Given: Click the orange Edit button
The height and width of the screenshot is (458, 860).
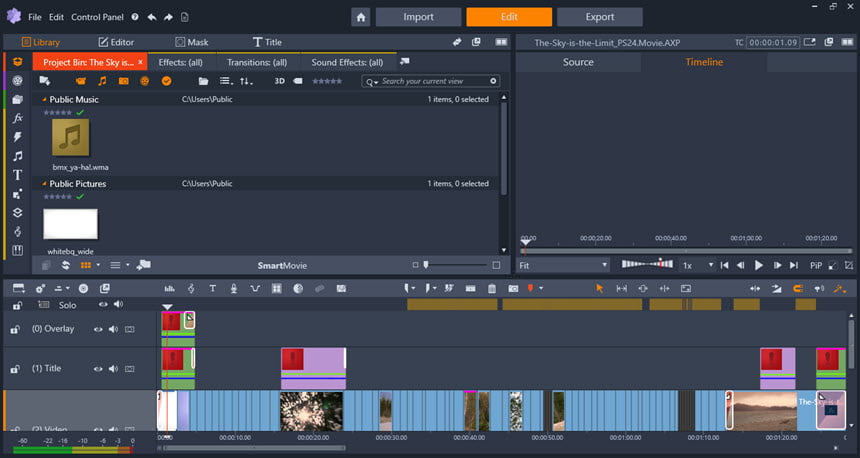Looking at the screenshot, I should click(x=509, y=17).
